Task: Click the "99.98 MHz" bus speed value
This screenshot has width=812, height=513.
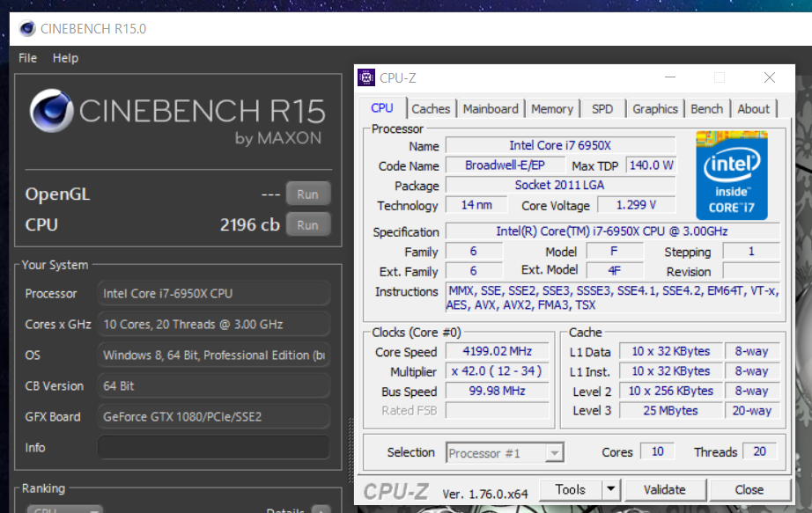Action: pos(497,391)
